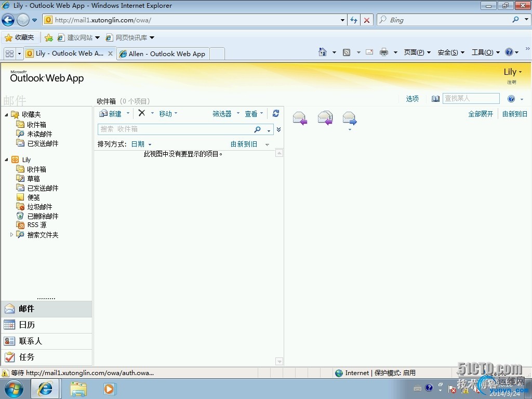Click the 查找某人 find someone field

[471, 99]
